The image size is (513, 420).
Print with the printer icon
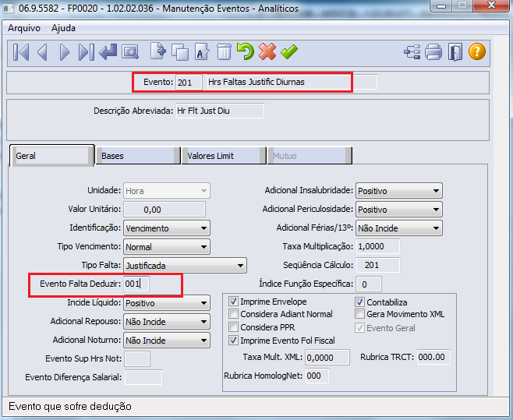433,52
